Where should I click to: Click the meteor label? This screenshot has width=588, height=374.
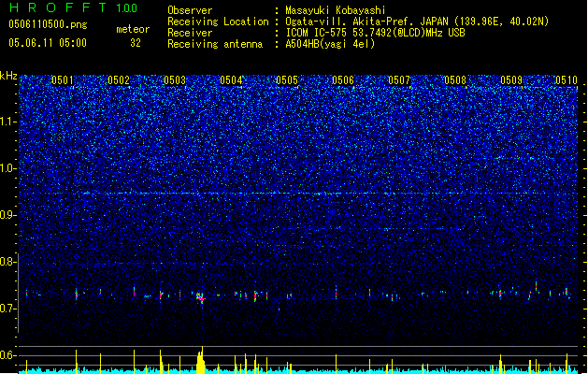133,29
